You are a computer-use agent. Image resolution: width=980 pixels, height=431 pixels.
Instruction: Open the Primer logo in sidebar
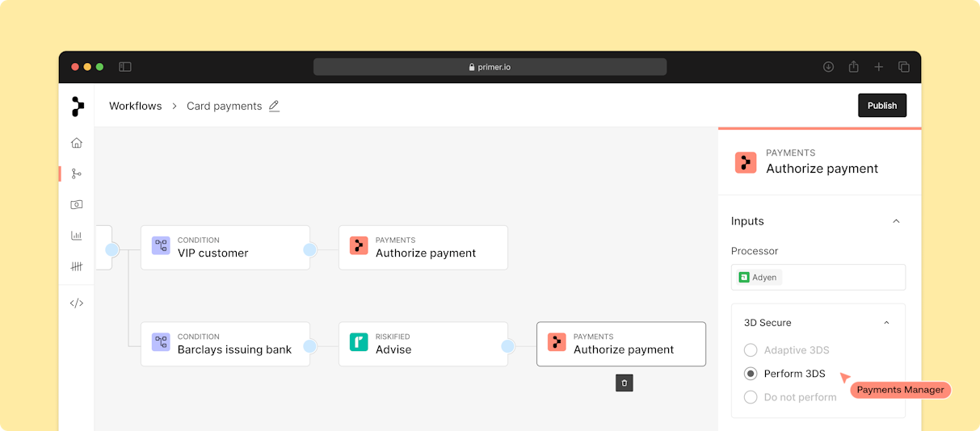tap(77, 106)
